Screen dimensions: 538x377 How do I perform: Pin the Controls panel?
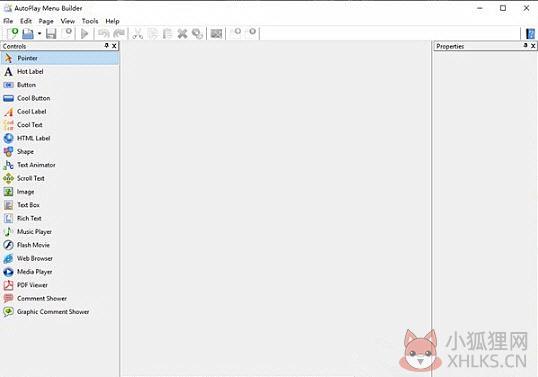(106, 46)
